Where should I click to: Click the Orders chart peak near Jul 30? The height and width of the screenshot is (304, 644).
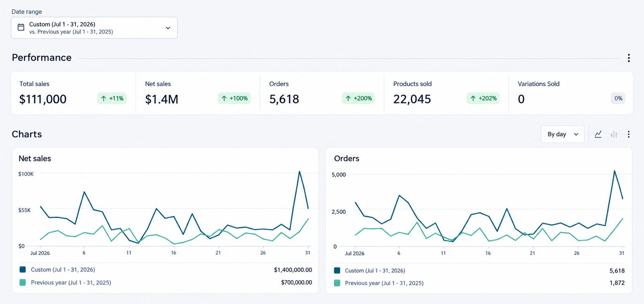pos(614,171)
